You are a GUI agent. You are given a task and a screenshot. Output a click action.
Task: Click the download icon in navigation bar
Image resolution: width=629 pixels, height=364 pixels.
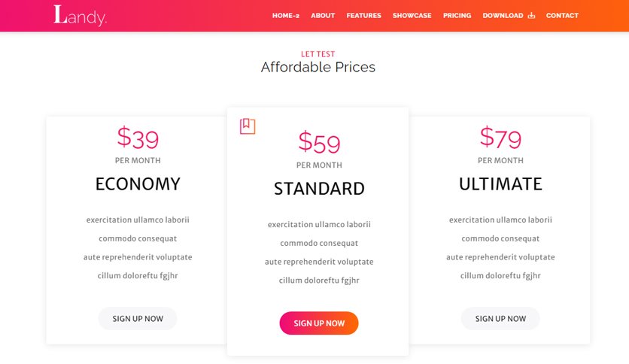(531, 16)
